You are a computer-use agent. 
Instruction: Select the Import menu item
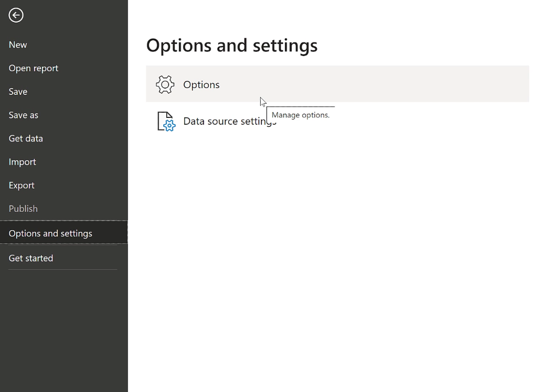[x=22, y=162]
